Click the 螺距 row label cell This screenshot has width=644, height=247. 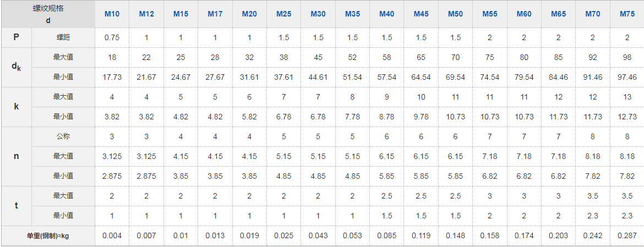click(x=63, y=37)
